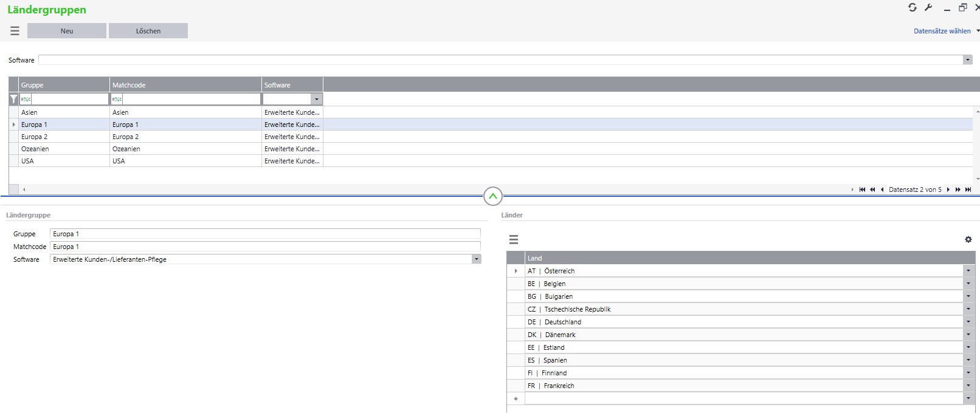Click the refresh icon at top right

(912, 7)
